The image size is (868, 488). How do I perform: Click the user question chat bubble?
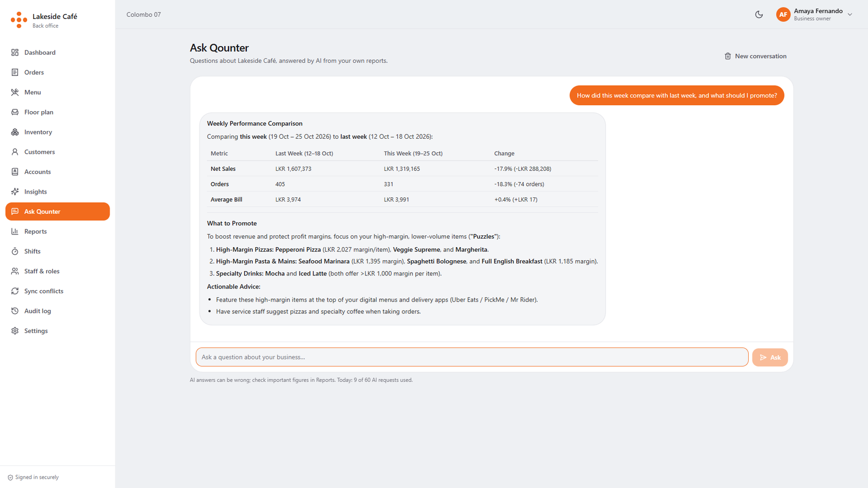(676, 95)
